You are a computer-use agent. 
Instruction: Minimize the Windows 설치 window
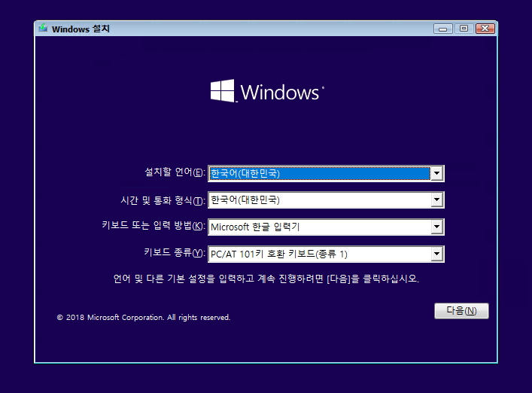(x=443, y=29)
